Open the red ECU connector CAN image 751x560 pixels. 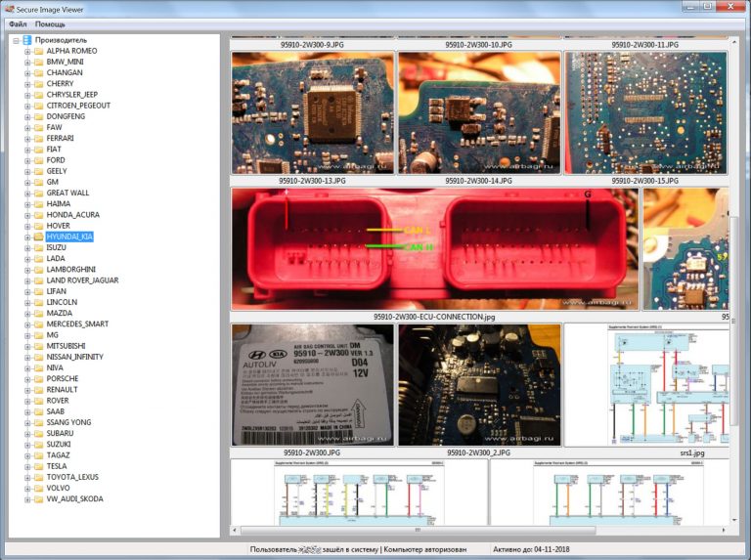pyautogui.click(x=434, y=248)
